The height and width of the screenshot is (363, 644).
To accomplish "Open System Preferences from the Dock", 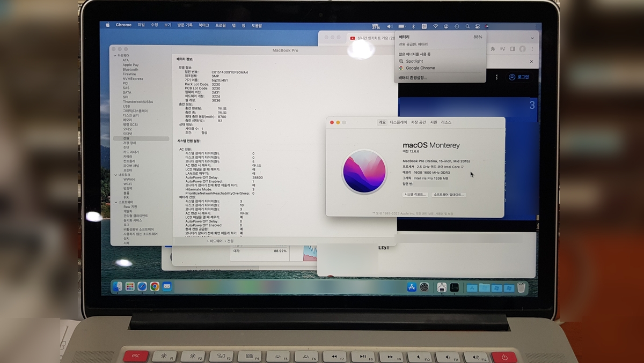I will click(424, 287).
